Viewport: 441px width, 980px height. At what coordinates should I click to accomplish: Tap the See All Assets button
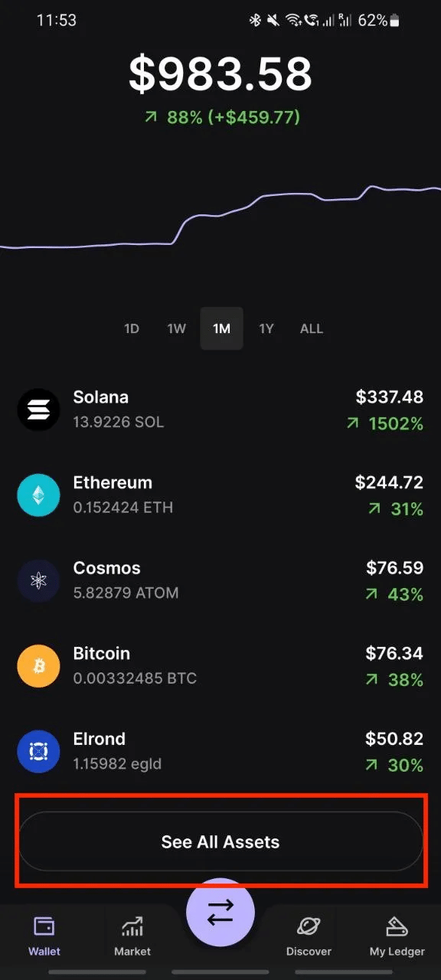[220, 841]
